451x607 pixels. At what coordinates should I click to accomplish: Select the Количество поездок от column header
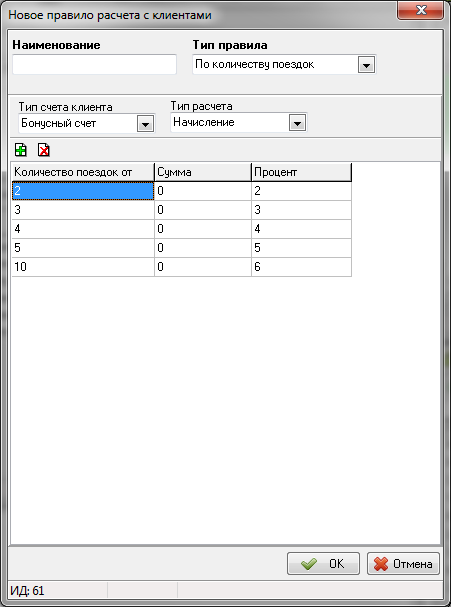click(x=83, y=172)
